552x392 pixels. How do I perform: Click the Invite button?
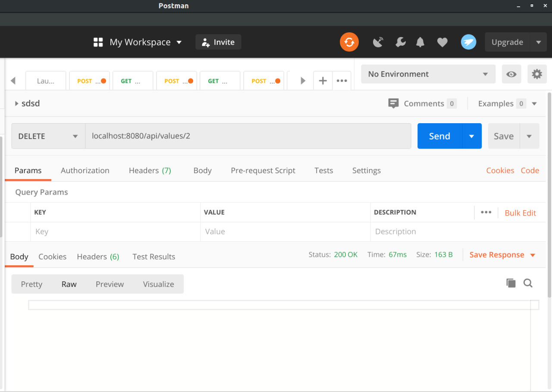218,42
